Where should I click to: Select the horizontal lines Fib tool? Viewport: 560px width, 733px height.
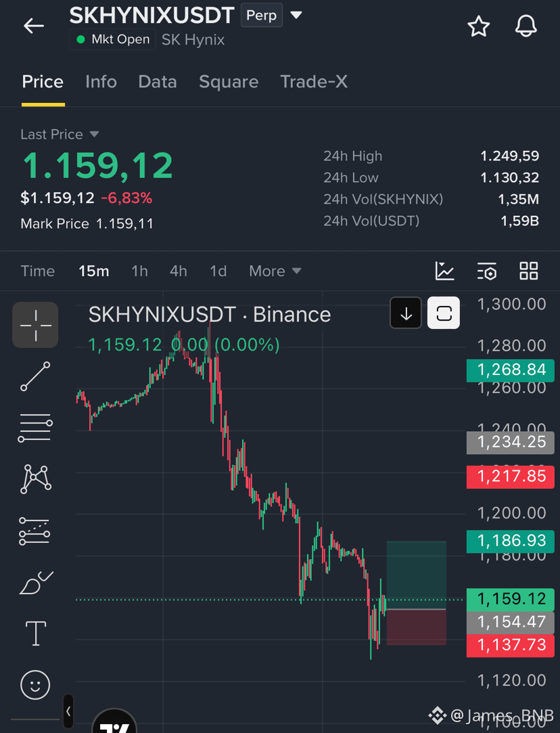coord(35,427)
